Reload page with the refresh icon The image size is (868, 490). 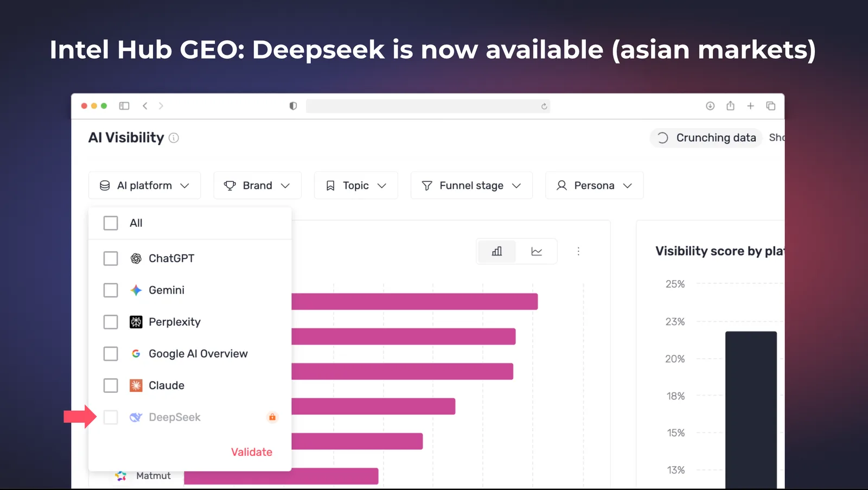click(x=544, y=106)
